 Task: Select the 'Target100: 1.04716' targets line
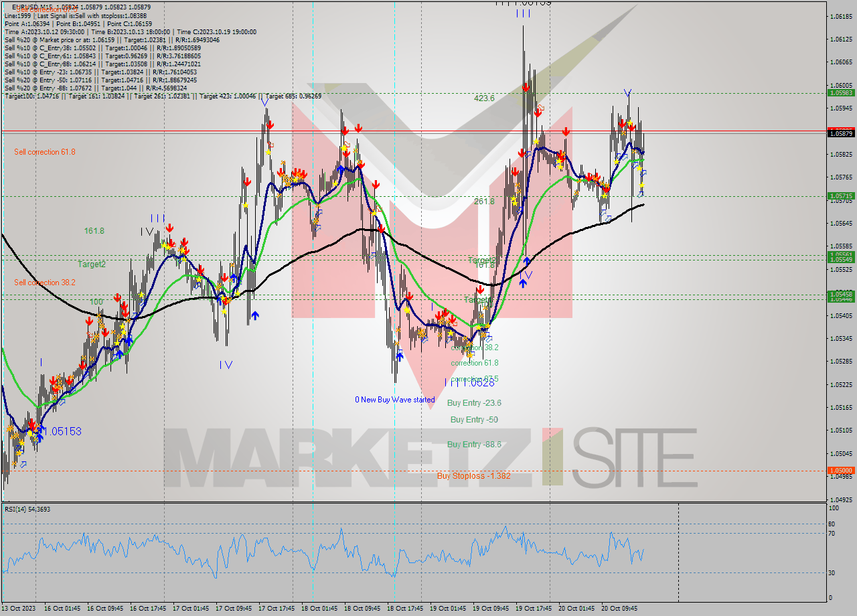163,96
